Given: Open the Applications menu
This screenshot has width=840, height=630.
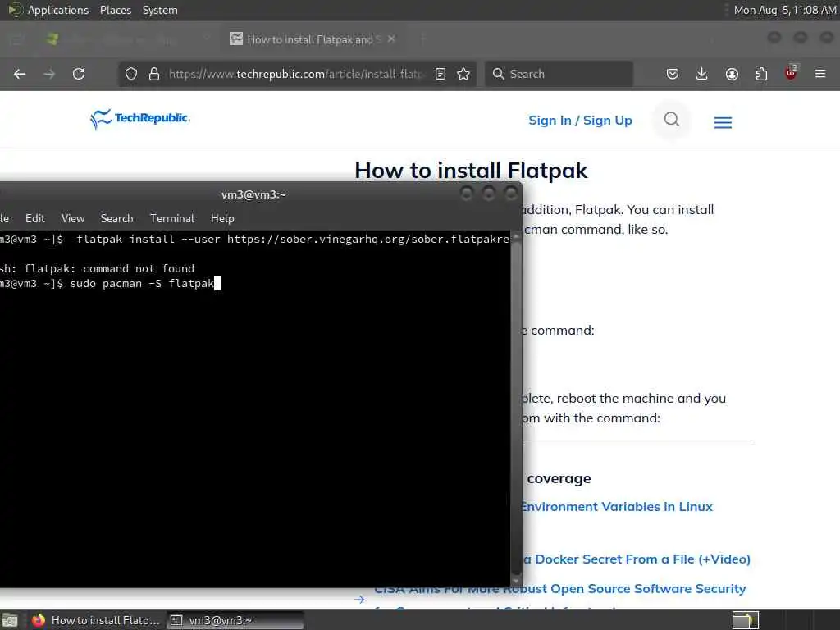Looking at the screenshot, I should click(58, 10).
